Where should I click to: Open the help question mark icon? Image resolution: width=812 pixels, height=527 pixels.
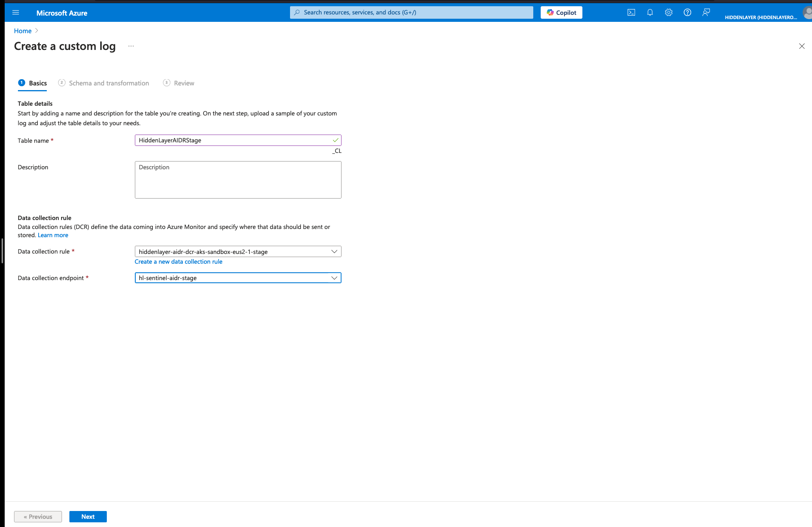(687, 12)
